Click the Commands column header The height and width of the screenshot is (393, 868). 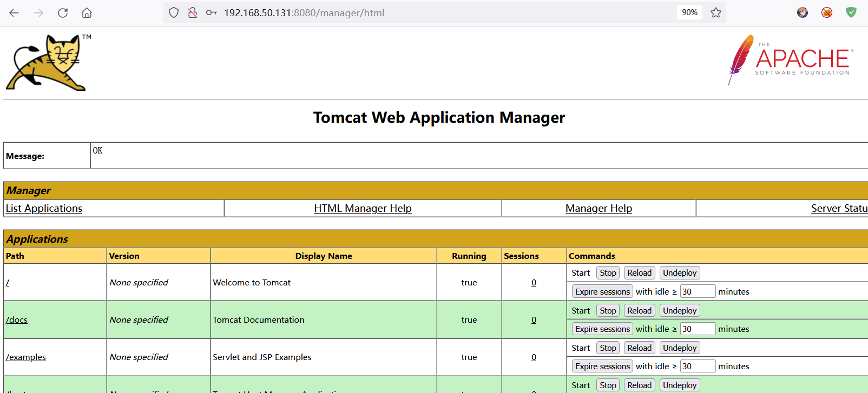tap(592, 256)
